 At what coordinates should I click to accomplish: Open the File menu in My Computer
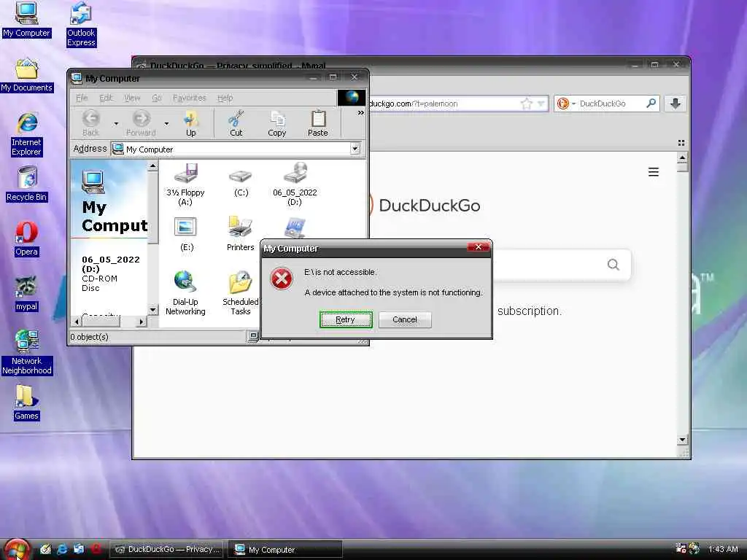pyautogui.click(x=82, y=98)
